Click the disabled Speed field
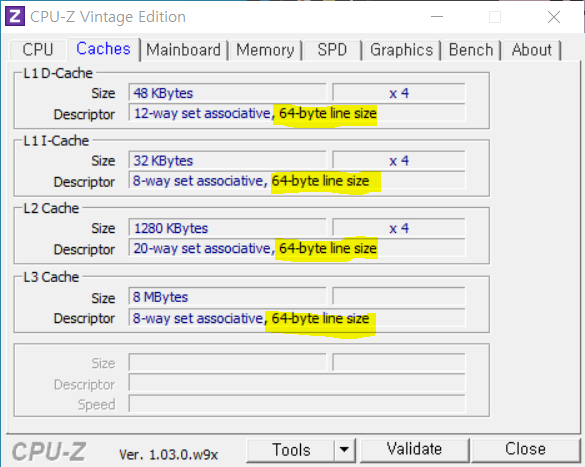 tap(297, 404)
